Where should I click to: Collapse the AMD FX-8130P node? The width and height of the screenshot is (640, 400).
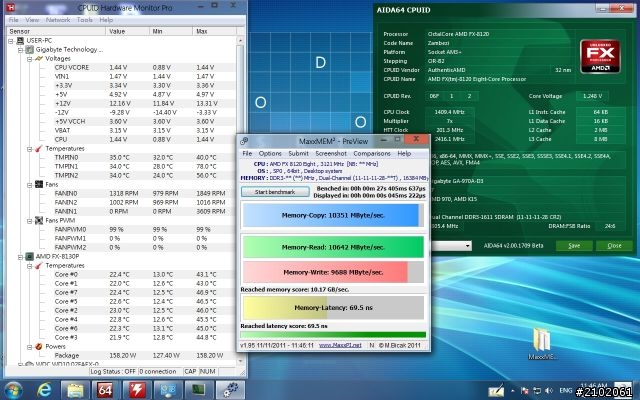[20, 257]
